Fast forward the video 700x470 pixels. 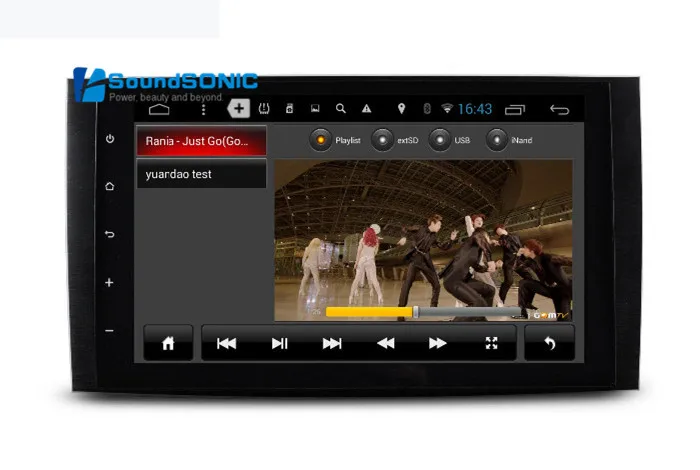(438, 343)
